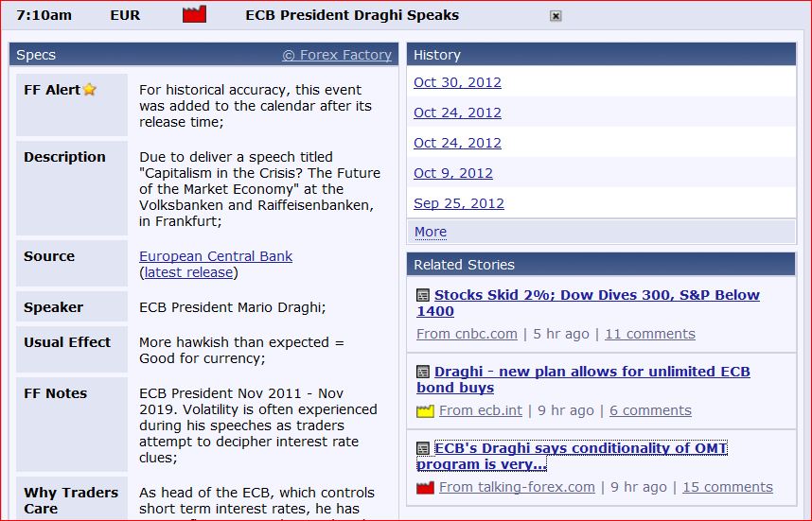812x521 pixels.
Task: Open the From talking-forex.com source link
Action: tap(517, 487)
